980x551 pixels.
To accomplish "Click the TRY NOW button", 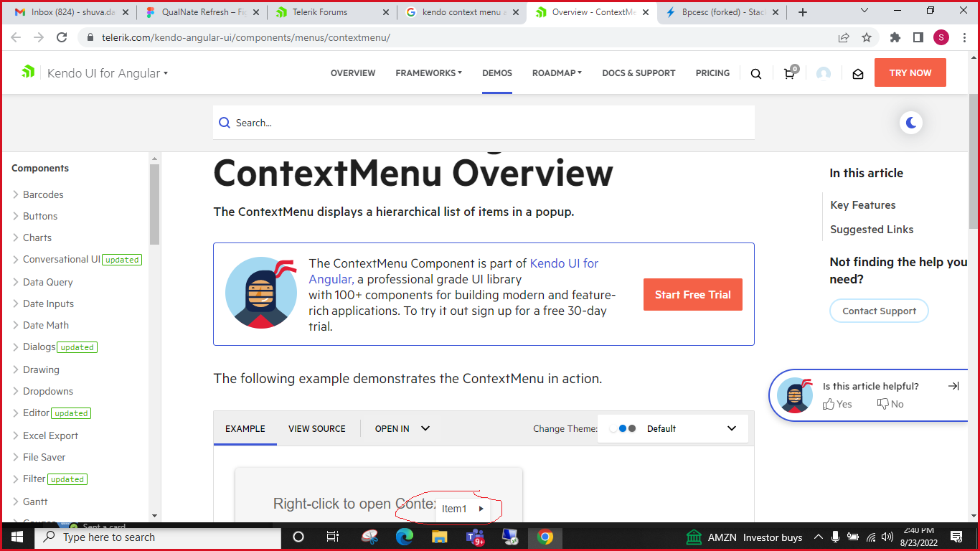I will (910, 72).
